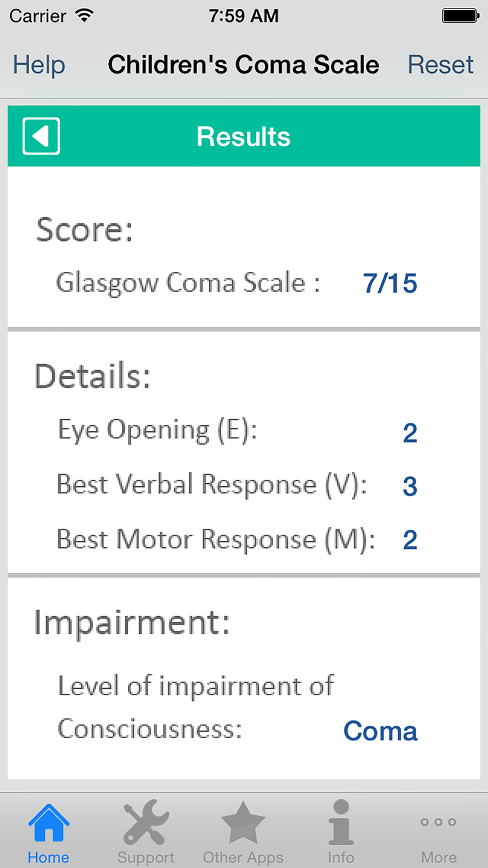Tap the Children's Coma Scale title

(244, 64)
